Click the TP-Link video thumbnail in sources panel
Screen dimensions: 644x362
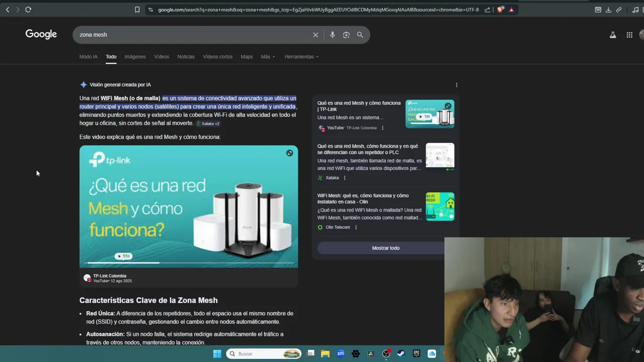coord(430,114)
